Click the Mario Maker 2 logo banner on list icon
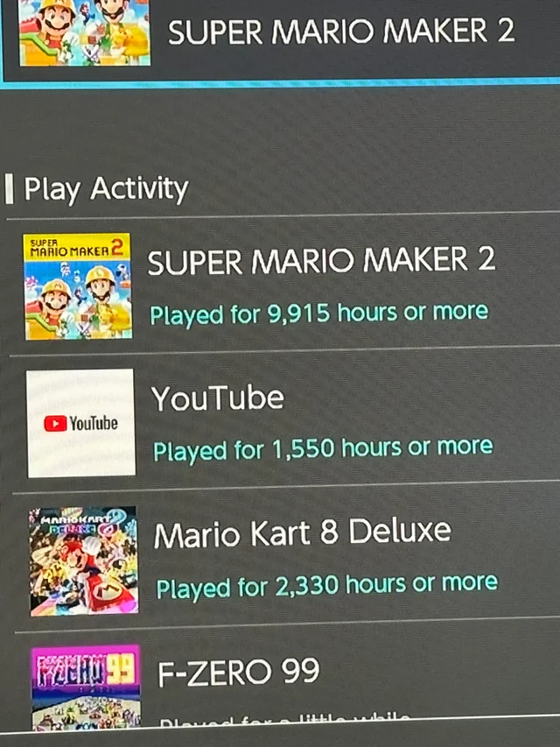 click(76, 248)
